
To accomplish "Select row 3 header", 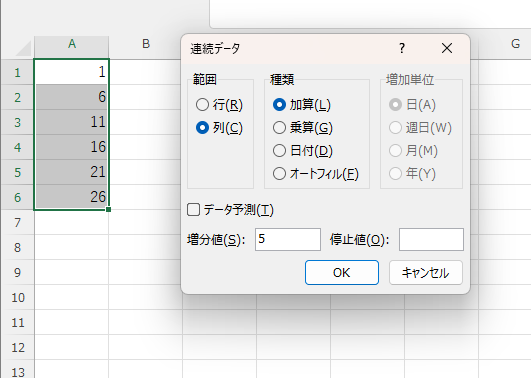I will [x=18, y=122].
